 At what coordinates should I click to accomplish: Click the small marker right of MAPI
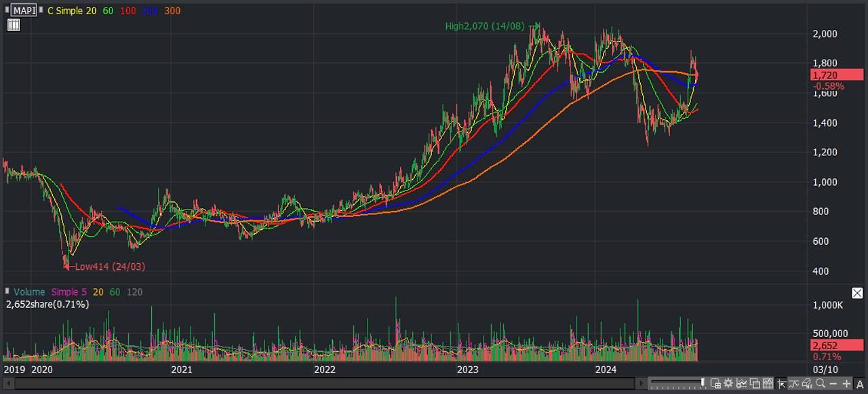tap(41, 11)
